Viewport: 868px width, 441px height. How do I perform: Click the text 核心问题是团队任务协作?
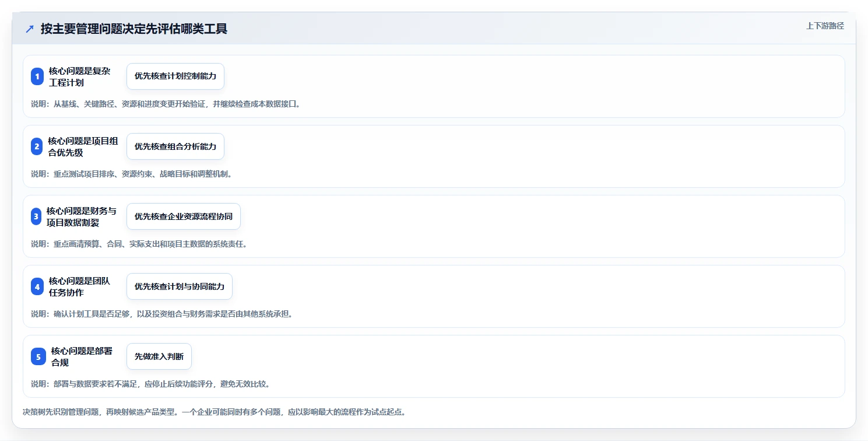pos(79,286)
